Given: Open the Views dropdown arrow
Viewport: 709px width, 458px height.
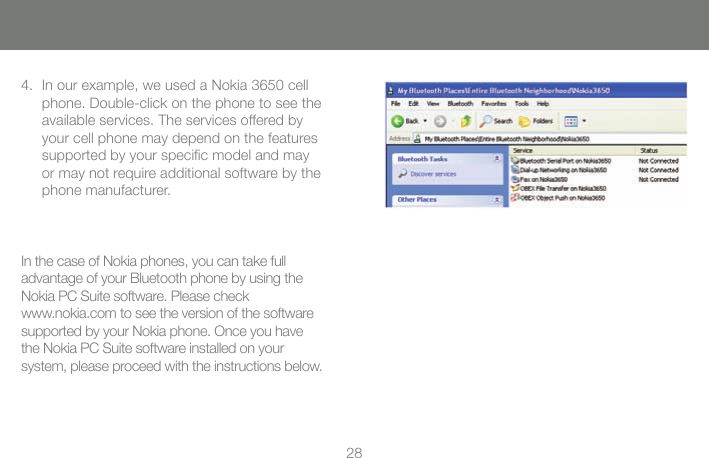Looking at the screenshot, I should [584, 121].
